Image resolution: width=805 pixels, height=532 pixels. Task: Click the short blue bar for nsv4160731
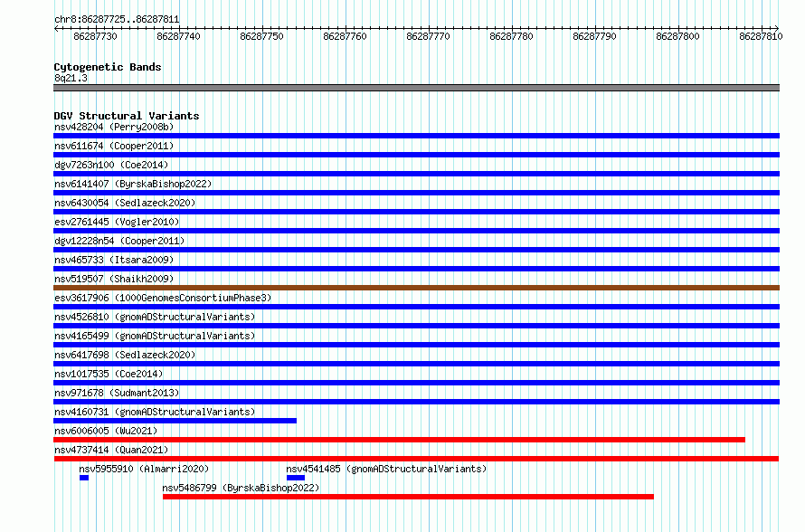pos(175,421)
